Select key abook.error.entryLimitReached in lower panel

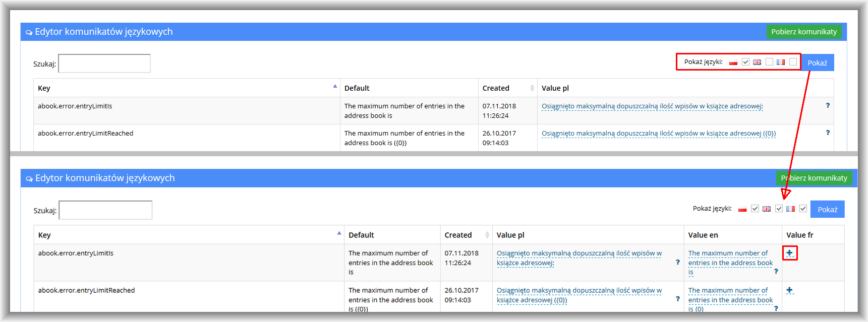(x=86, y=290)
